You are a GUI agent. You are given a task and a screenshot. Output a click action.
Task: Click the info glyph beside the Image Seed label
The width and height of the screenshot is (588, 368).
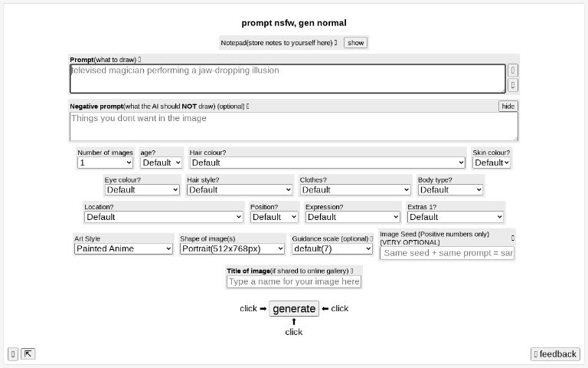point(513,238)
